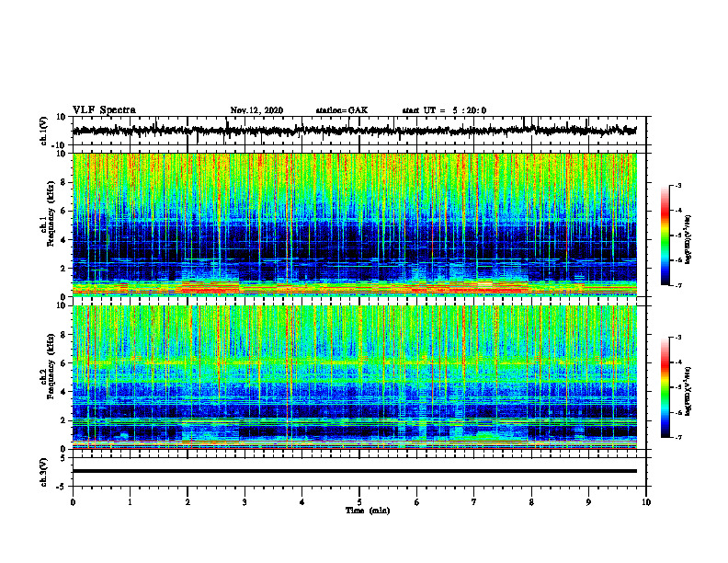The height and width of the screenshot is (563, 728).
Task: Select the date text "Nov.12, 2020"
Action: point(256,110)
